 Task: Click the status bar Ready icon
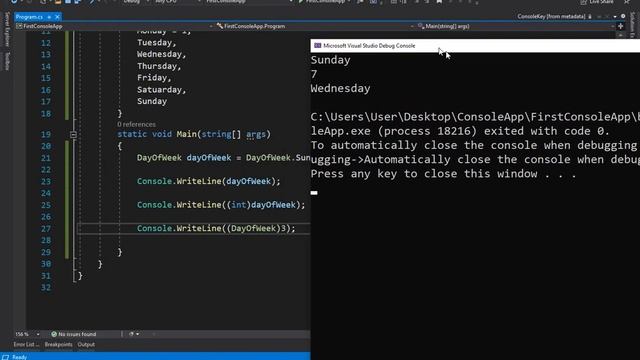(6, 357)
